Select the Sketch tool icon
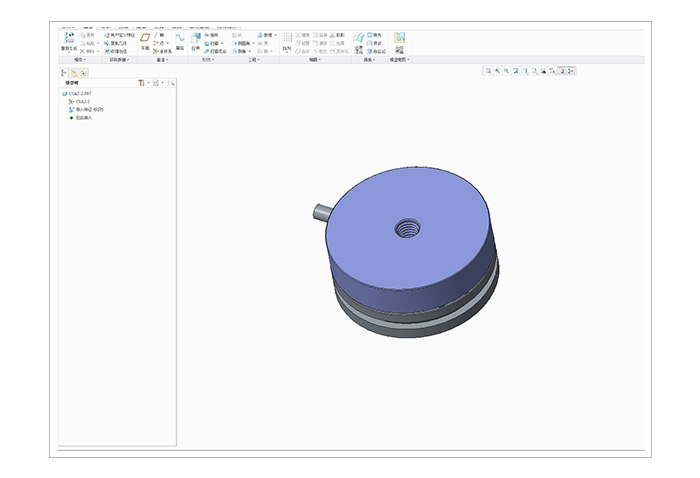The height and width of the screenshot is (478, 700). pyautogui.click(x=180, y=39)
